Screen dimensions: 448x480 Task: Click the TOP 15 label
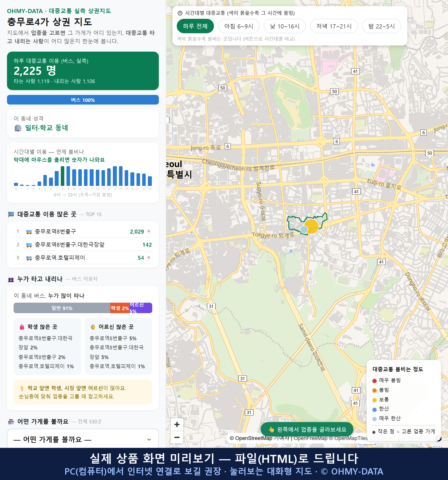(94, 214)
